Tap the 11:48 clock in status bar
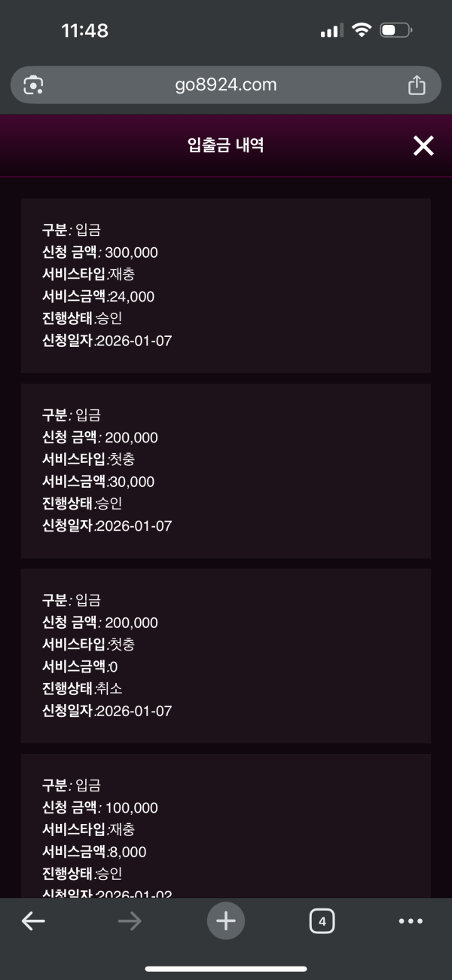This screenshot has height=980, width=452. click(84, 31)
